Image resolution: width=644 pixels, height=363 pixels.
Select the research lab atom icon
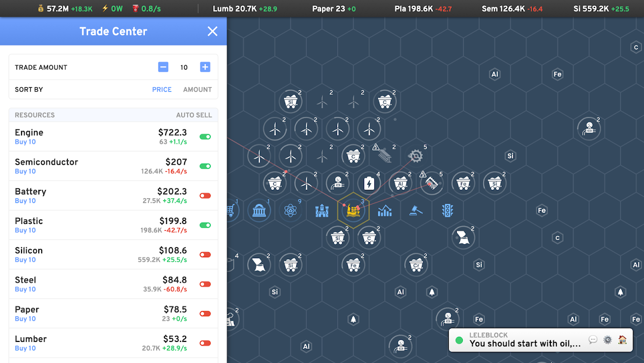tap(290, 210)
